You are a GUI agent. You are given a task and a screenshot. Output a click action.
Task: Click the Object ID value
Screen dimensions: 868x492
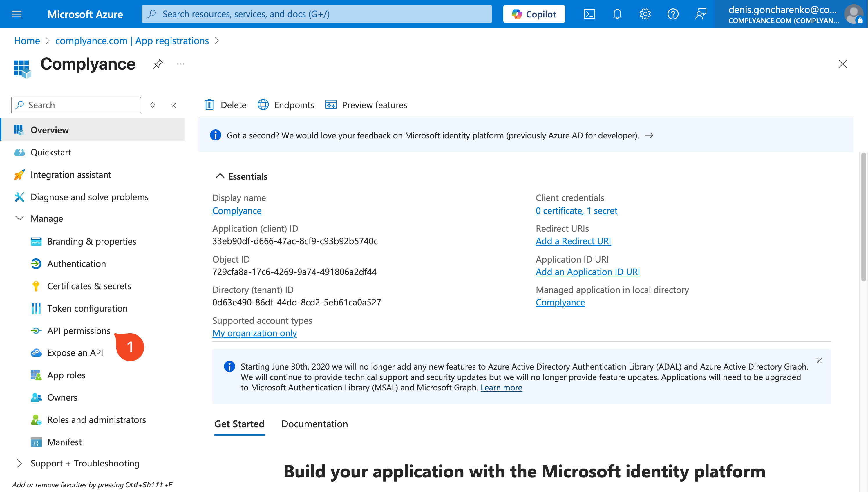pyautogui.click(x=294, y=272)
